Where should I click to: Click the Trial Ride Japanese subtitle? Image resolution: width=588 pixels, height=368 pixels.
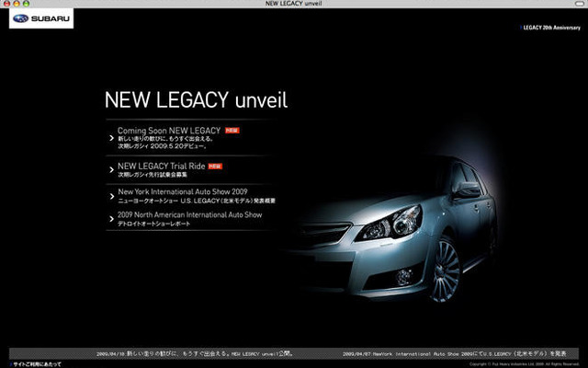[x=153, y=175]
